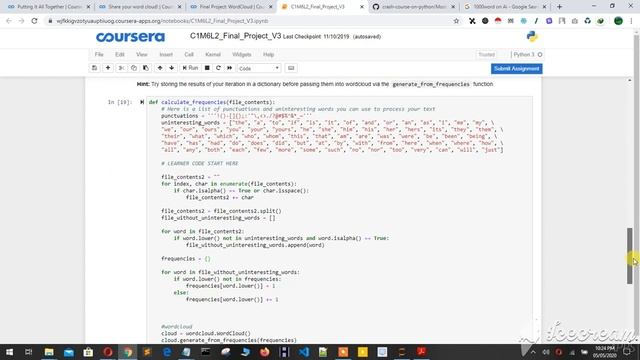The width and height of the screenshot is (640, 360).
Task: Click the black X extension icon
Action: 472,21
